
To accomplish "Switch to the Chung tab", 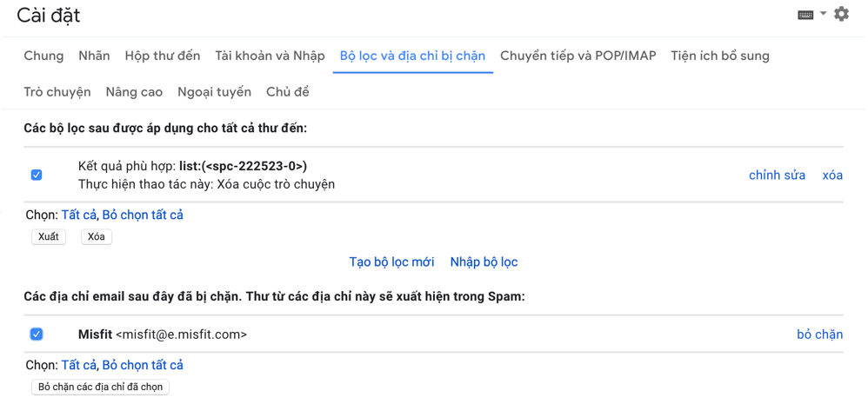I will pos(43,56).
